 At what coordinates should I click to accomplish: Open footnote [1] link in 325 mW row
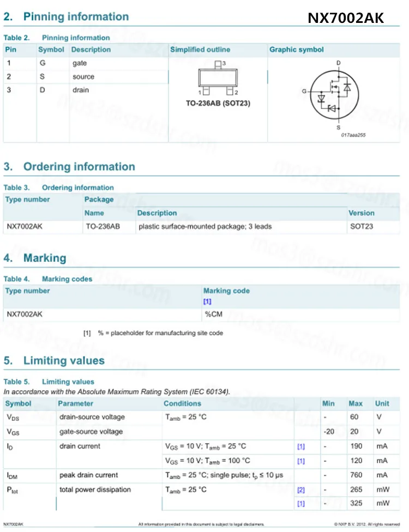tap(300, 504)
